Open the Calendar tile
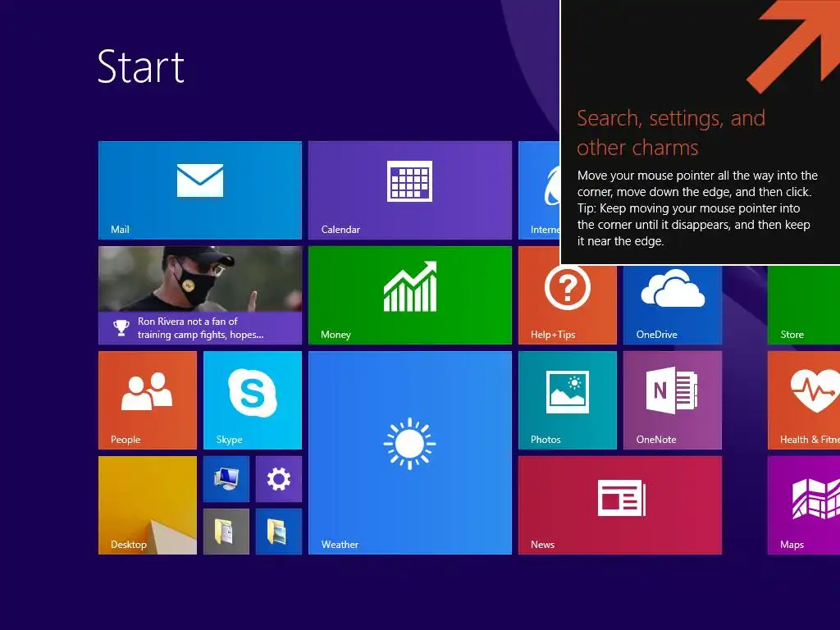Viewport: 840px width, 630px height. pyautogui.click(x=410, y=190)
